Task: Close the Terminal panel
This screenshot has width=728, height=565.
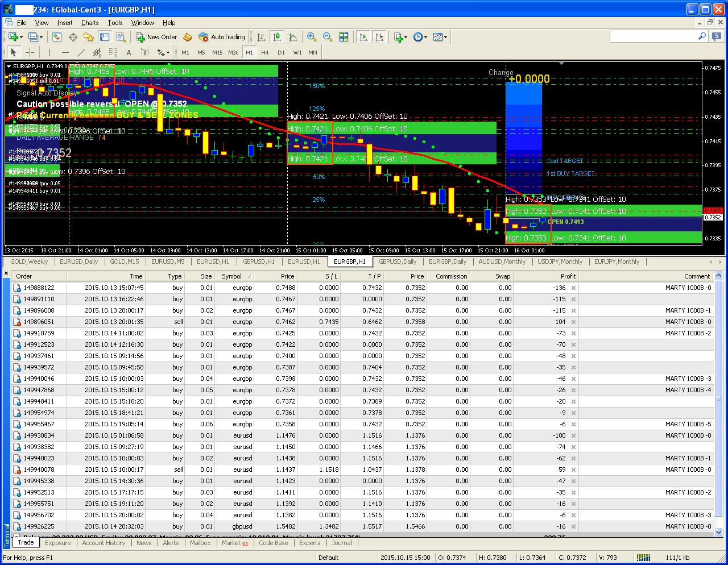Action: click(x=6, y=274)
